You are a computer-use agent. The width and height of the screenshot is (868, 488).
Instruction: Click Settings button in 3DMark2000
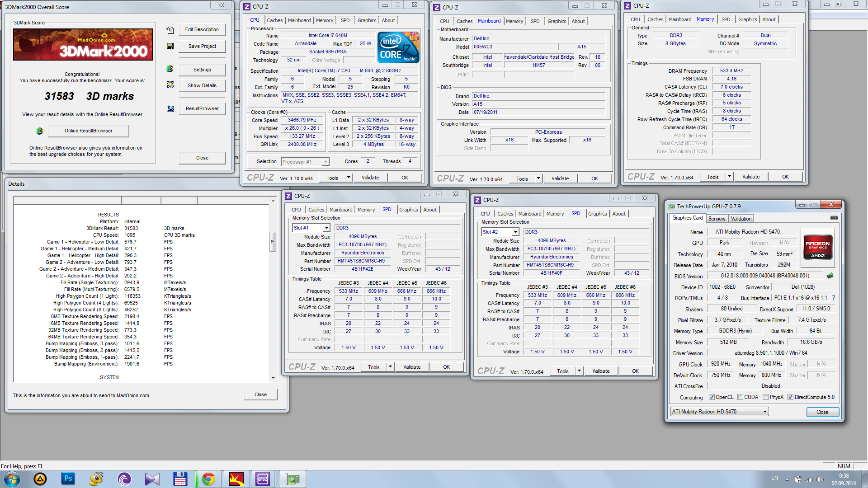tap(202, 70)
